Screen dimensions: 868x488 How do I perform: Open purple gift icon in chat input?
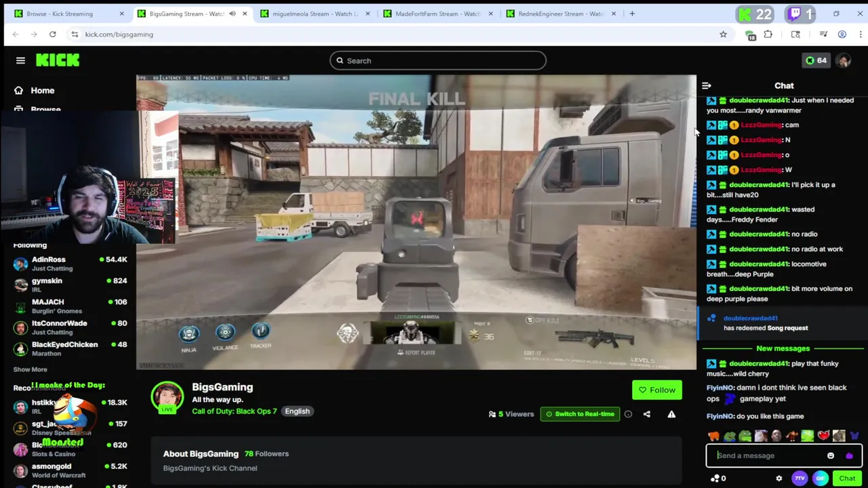coord(849,455)
